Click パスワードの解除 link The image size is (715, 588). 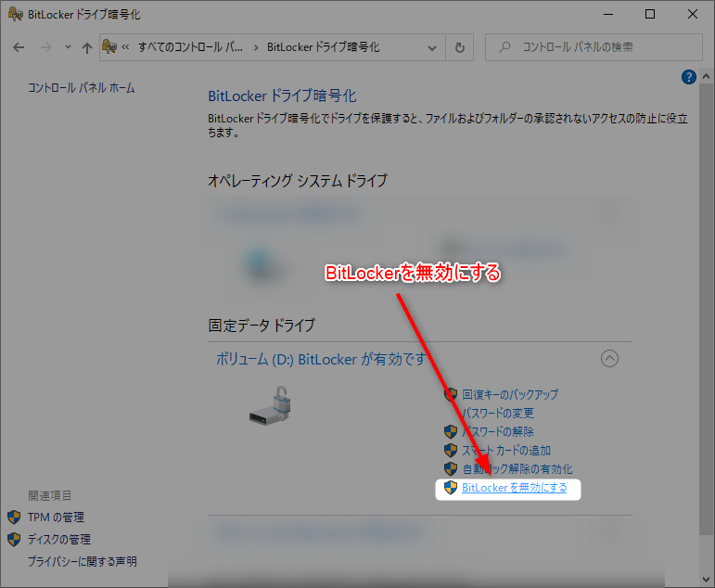(497, 431)
